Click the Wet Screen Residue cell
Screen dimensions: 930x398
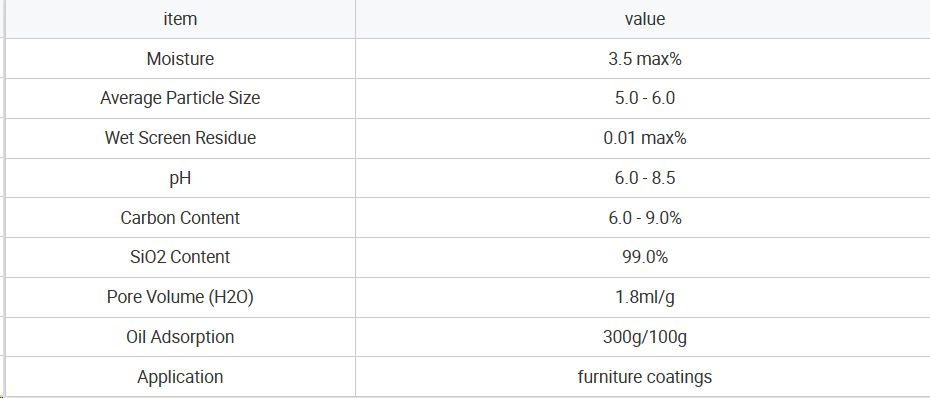(x=180, y=138)
